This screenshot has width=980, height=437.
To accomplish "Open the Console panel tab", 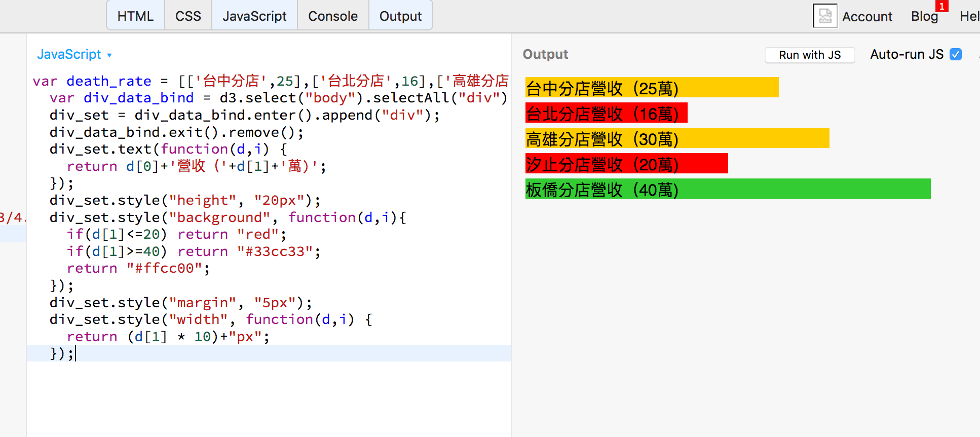I will [x=333, y=16].
